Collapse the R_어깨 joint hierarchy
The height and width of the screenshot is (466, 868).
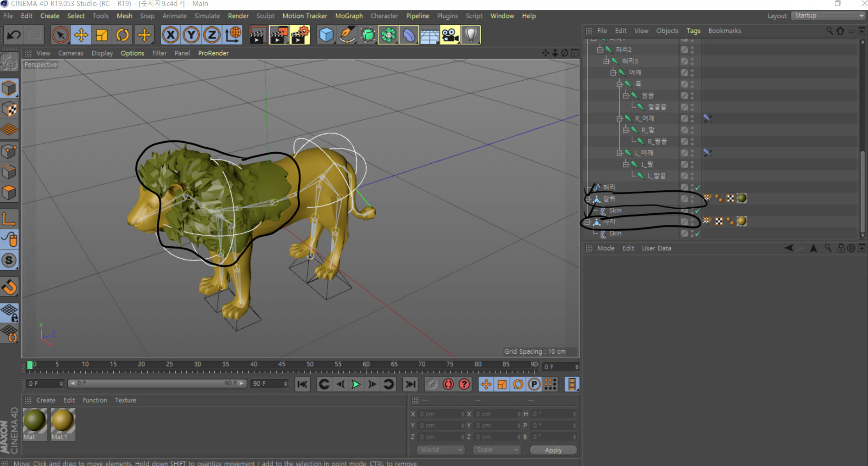click(x=619, y=118)
